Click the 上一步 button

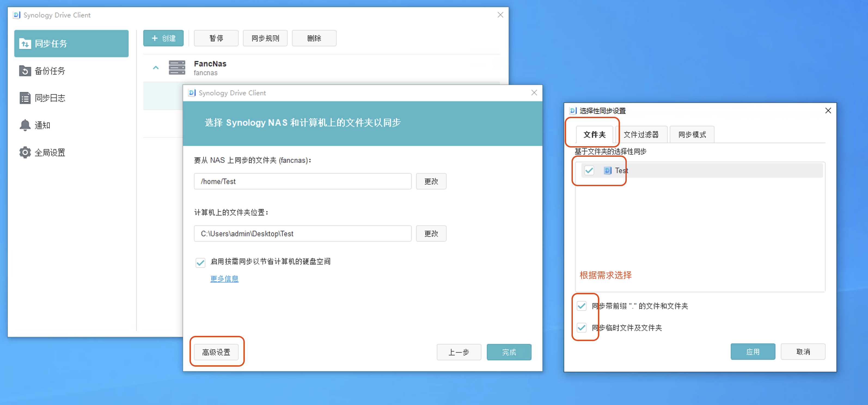pos(459,352)
